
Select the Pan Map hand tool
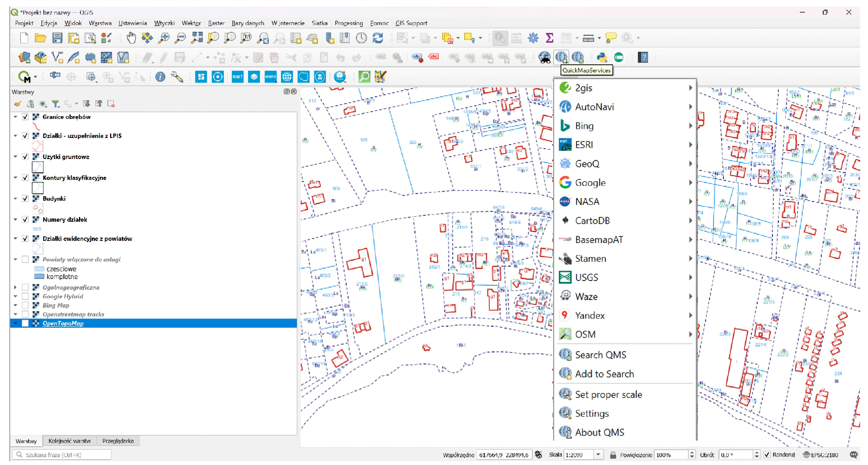click(x=131, y=38)
